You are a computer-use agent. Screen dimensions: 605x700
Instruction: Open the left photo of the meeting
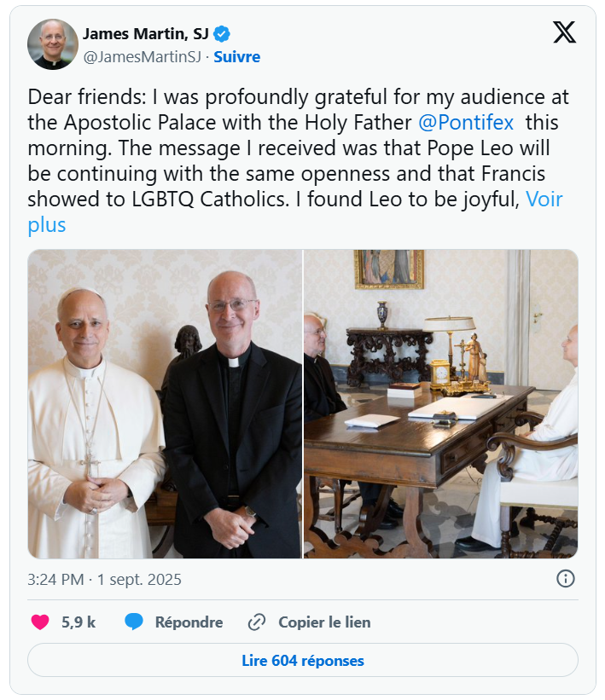tap(164, 402)
